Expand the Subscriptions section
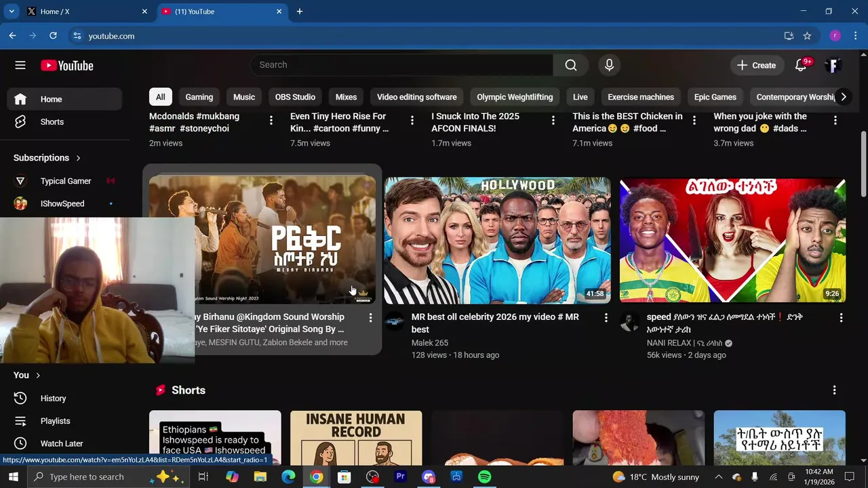The width and height of the screenshot is (868, 488). click(47, 158)
